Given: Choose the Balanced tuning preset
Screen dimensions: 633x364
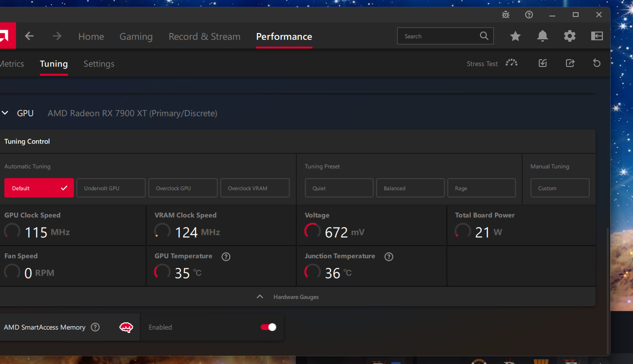Looking at the screenshot, I should point(411,188).
